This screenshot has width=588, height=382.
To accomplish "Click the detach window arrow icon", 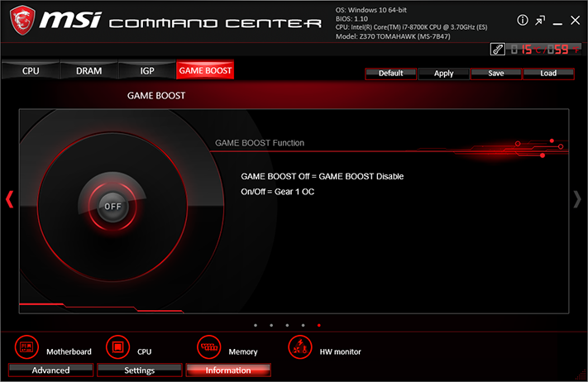I will click(540, 21).
